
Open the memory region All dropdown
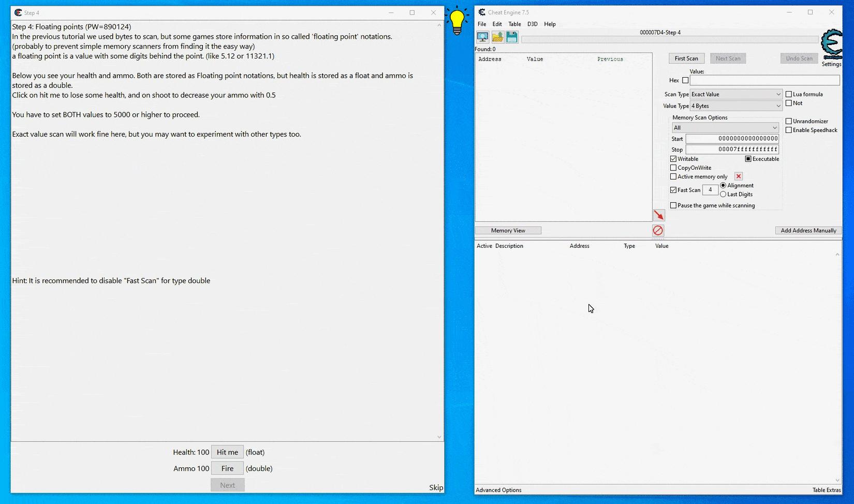pos(725,127)
